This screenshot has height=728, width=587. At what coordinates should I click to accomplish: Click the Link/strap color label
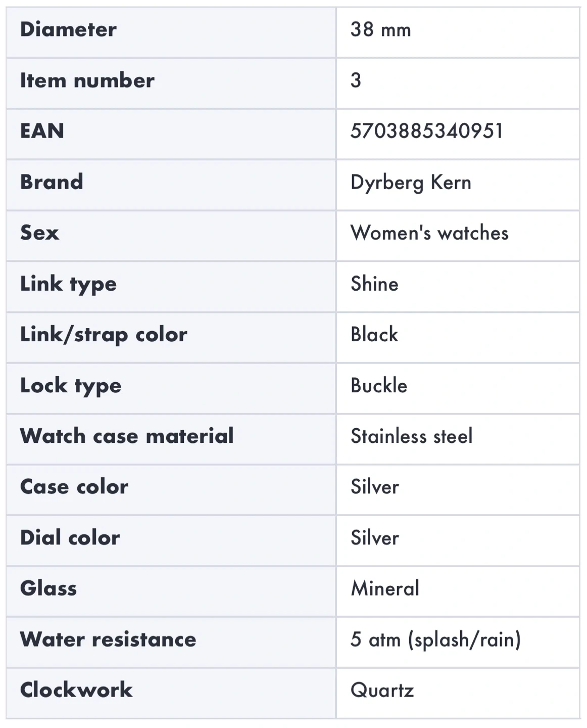point(104,335)
